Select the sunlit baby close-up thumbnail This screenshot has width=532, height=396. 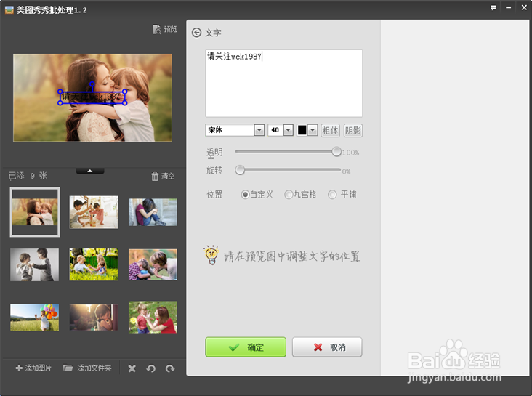94,318
